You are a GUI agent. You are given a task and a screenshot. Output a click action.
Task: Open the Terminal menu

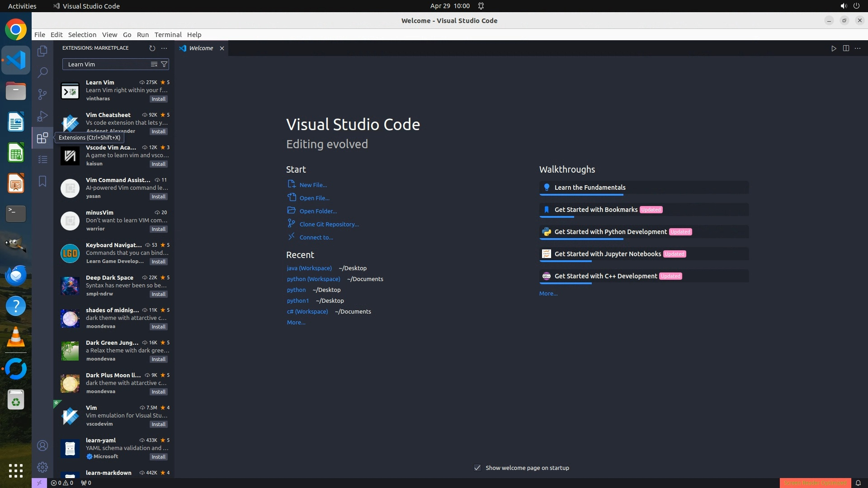tap(168, 35)
